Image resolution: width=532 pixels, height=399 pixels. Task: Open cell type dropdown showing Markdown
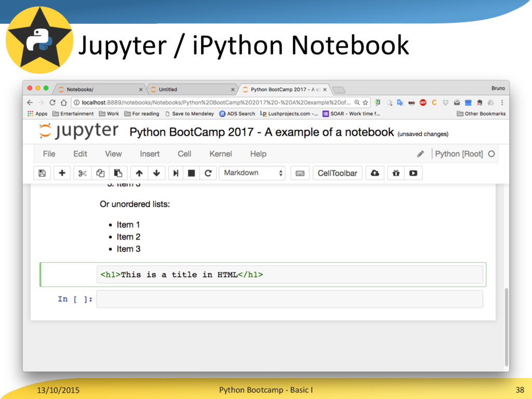252,173
